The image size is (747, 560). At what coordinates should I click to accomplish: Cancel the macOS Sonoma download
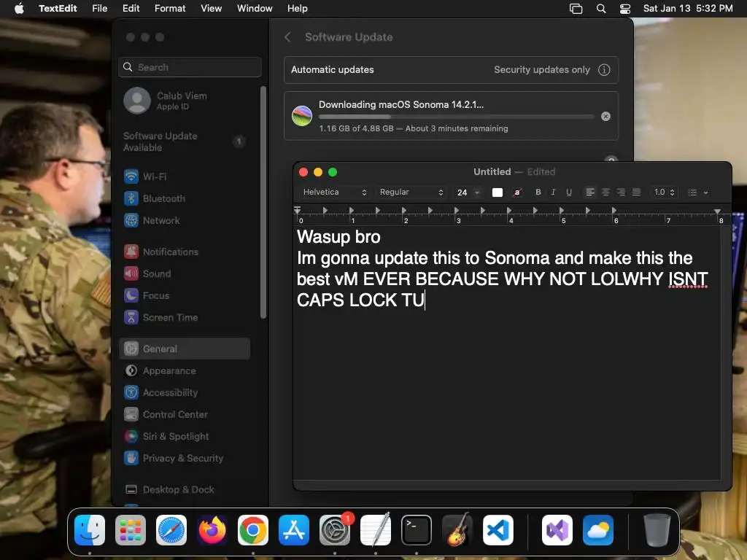[x=605, y=116]
